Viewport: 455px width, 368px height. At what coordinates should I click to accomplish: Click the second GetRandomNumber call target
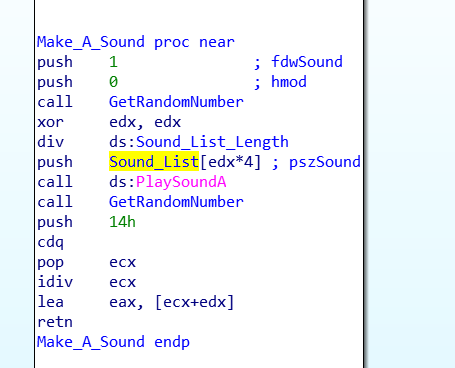coord(176,202)
